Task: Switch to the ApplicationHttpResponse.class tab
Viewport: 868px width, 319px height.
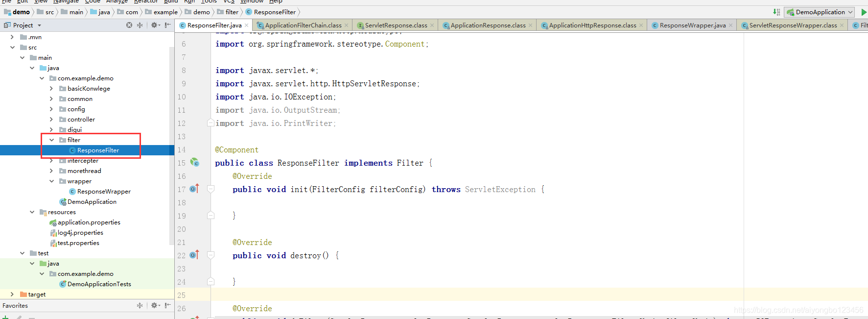Action: (x=592, y=25)
